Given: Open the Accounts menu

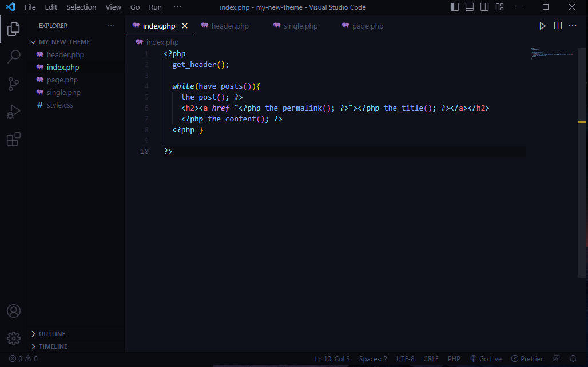Looking at the screenshot, I should point(14,311).
